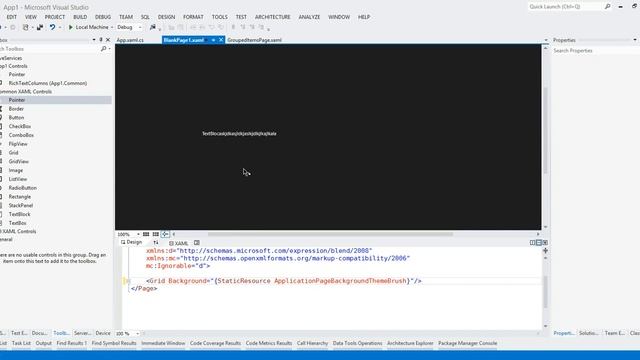This screenshot has height=360, width=640.
Task: Open the Local Machine target dropdown
Action: (112, 27)
